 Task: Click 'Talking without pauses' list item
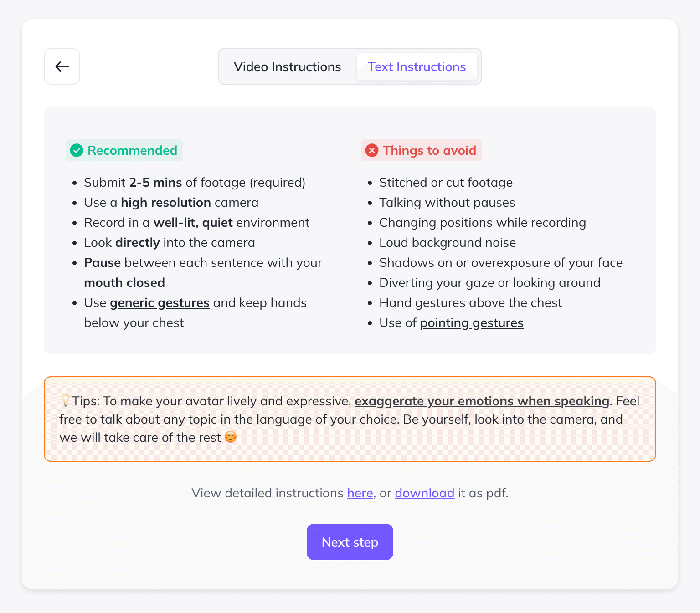click(447, 203)
